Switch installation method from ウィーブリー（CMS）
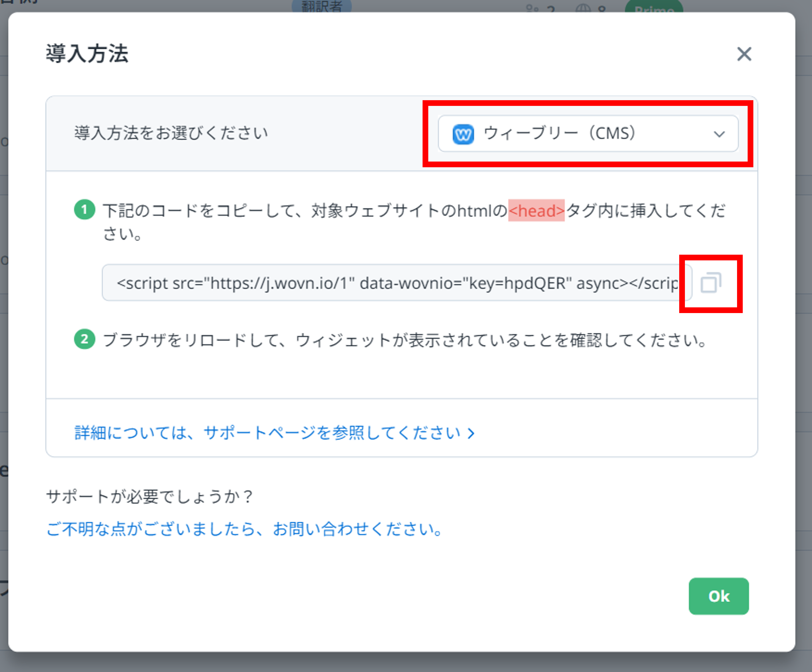 pyautogui.click(x=588, y=134)
